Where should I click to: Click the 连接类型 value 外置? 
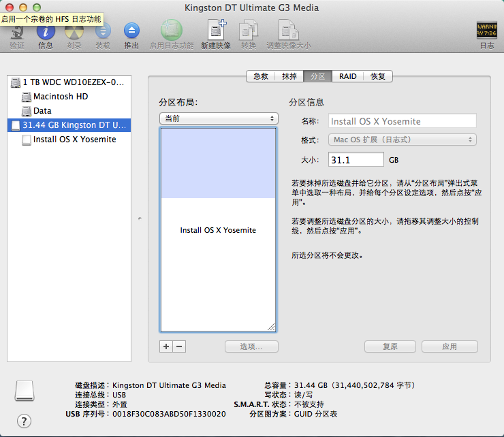tap(120, 404)
